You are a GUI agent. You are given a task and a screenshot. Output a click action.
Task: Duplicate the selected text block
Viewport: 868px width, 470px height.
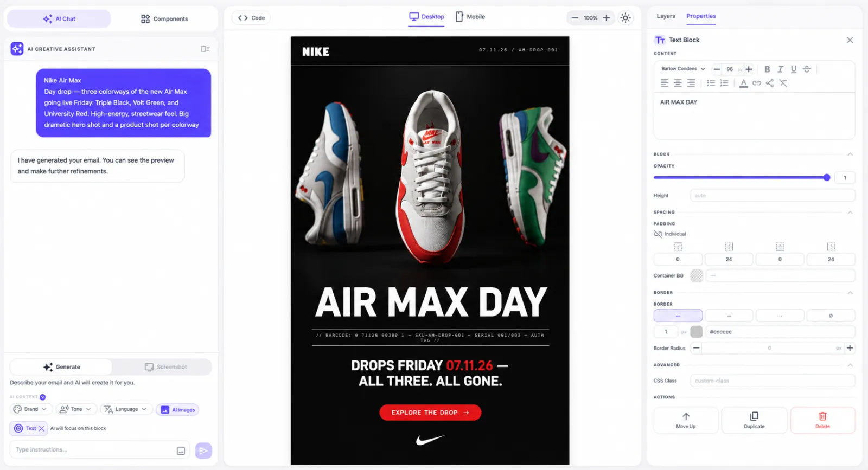click(x=754, y=420)
